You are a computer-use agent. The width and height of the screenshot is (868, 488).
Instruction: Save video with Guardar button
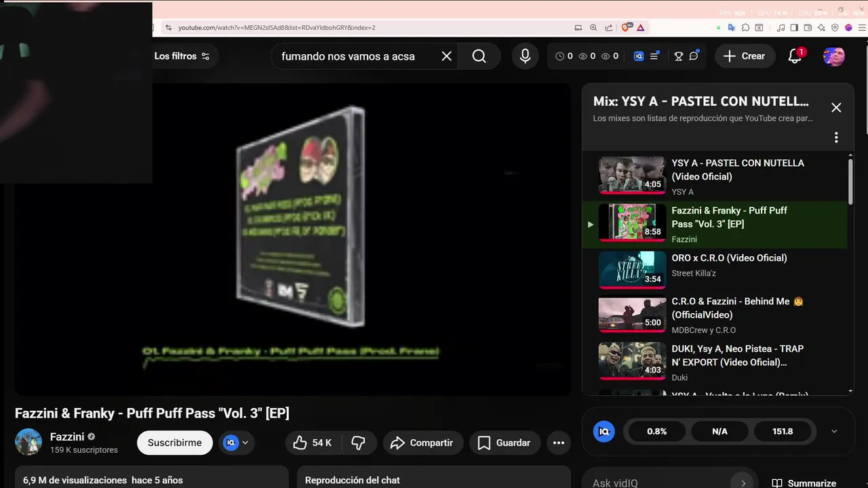click(505, 443)
